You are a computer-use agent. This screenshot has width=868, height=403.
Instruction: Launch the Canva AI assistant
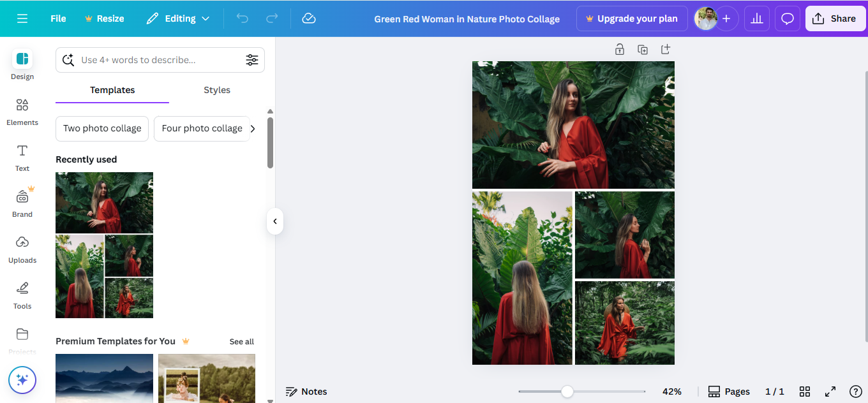[22, 380]
